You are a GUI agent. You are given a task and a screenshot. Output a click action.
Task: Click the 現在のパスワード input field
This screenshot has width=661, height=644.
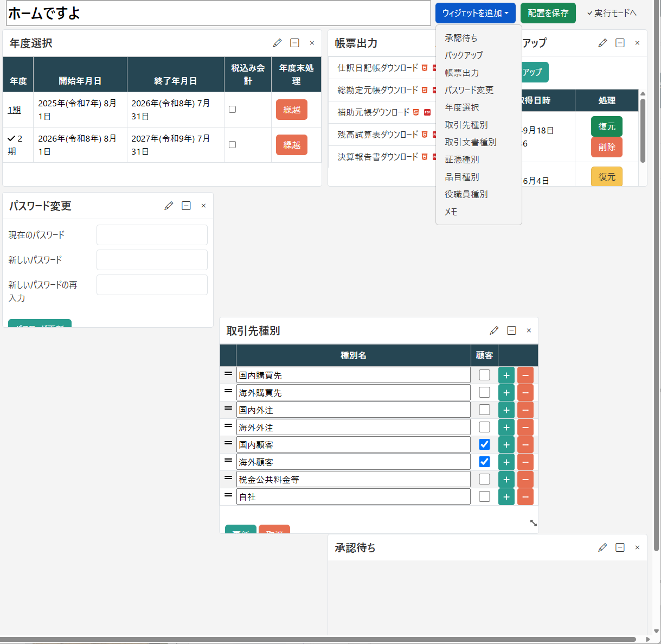coord(152,234)
